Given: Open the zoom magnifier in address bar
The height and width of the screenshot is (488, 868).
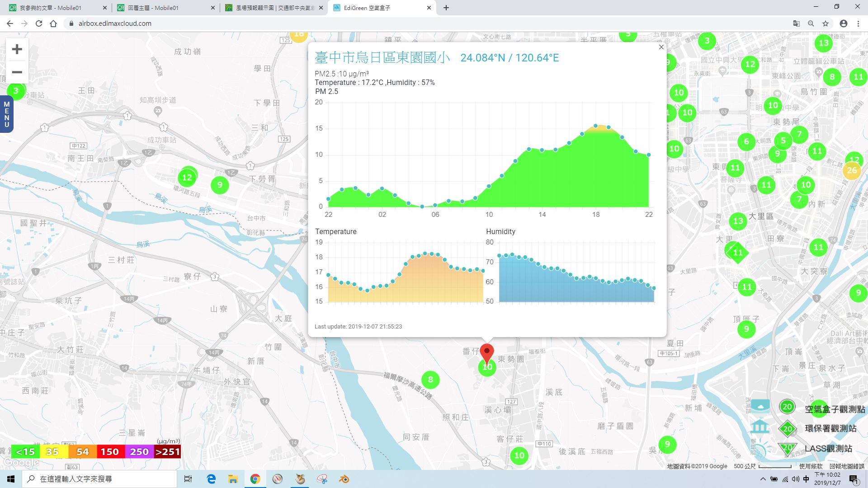Looking at the screenshot, I should click(811, 23).
